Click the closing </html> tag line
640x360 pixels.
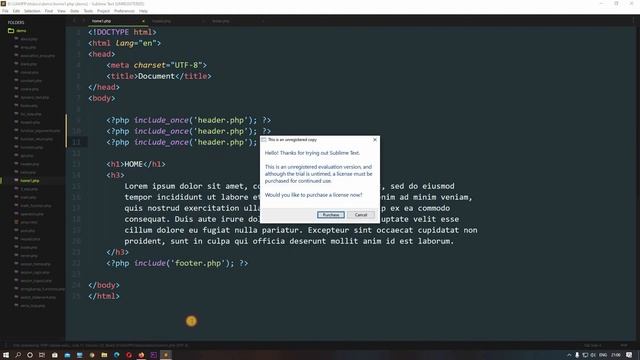104,296
